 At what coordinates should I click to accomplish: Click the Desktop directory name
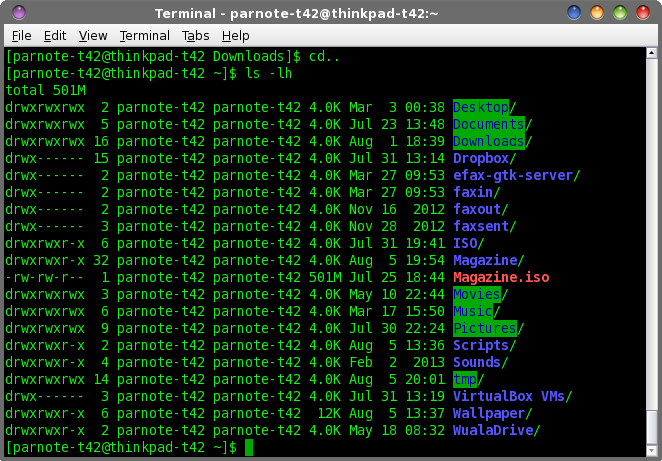point(480,107)
